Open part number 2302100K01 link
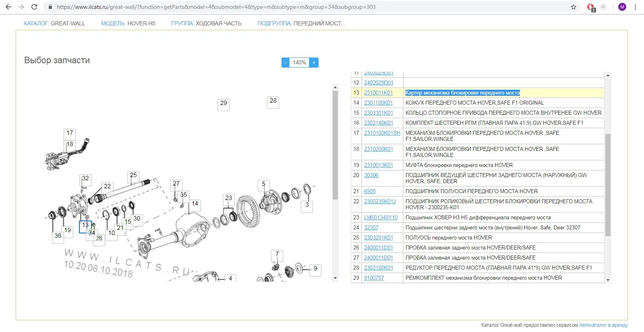The image size is (644, 332). click(x=379, y=268)
